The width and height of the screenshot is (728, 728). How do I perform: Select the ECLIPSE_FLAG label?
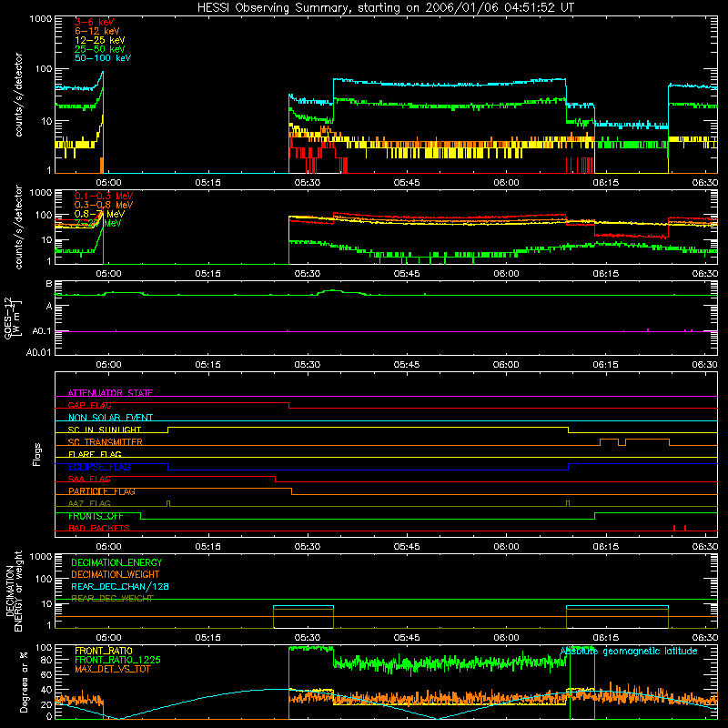coord(99,467)
